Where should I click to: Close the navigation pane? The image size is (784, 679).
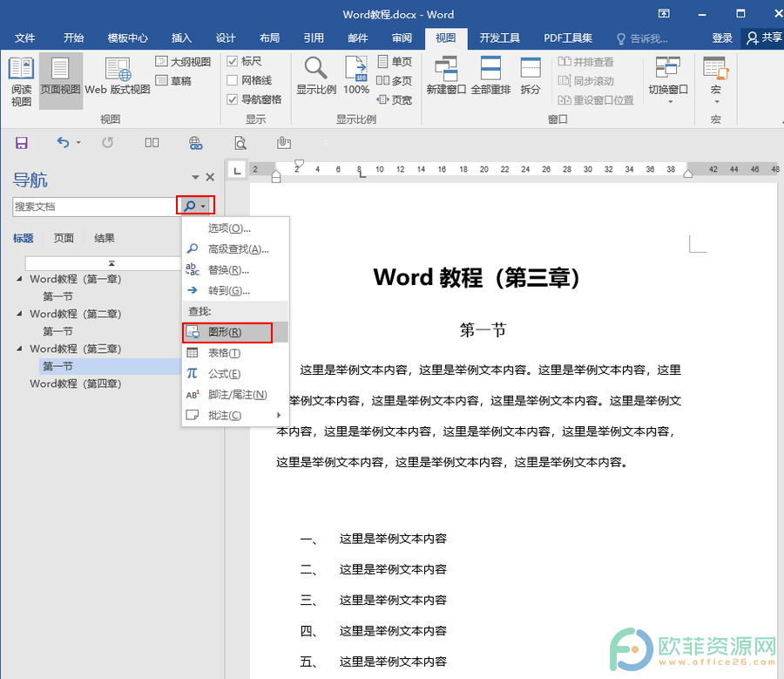210,177
